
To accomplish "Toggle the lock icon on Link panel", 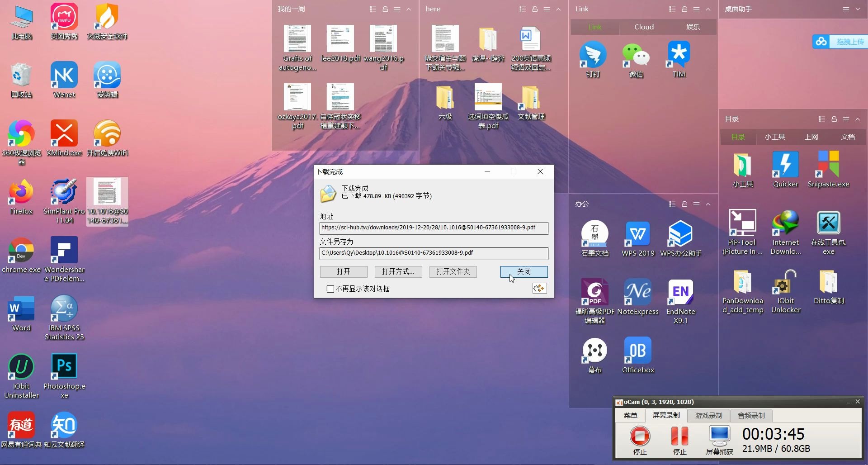I will (x=684, y=9).
